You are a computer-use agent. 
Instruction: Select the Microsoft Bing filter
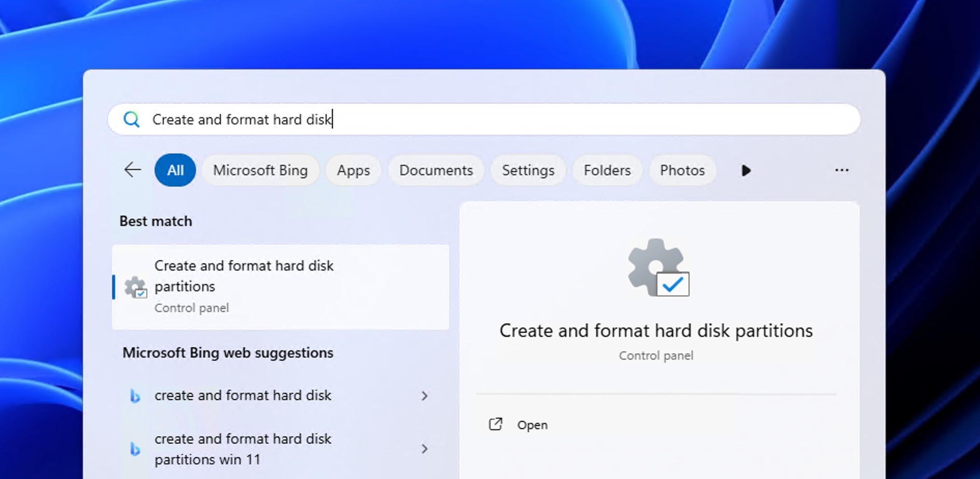coord(260,170)
